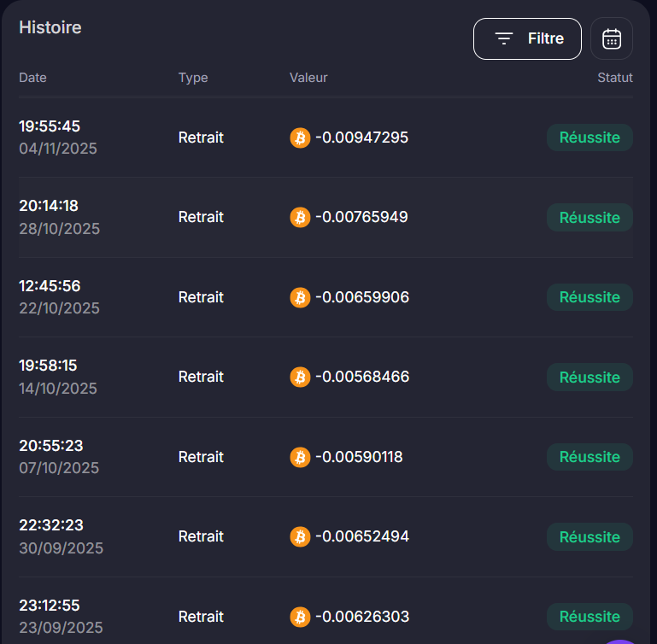This screenshot has width=657, height=644.
Task: Click Bitcoin icon next to -0.00947295
Action: point(300,138)
